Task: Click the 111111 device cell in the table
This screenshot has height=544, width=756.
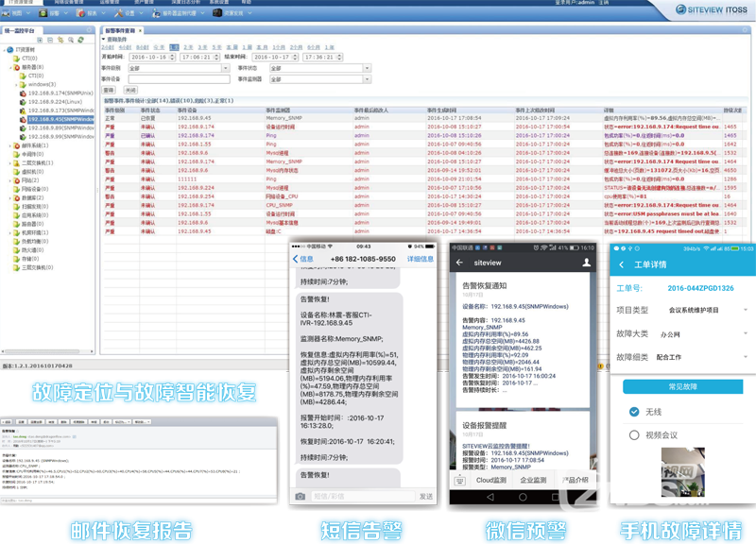Action: [x=187, y=179]
